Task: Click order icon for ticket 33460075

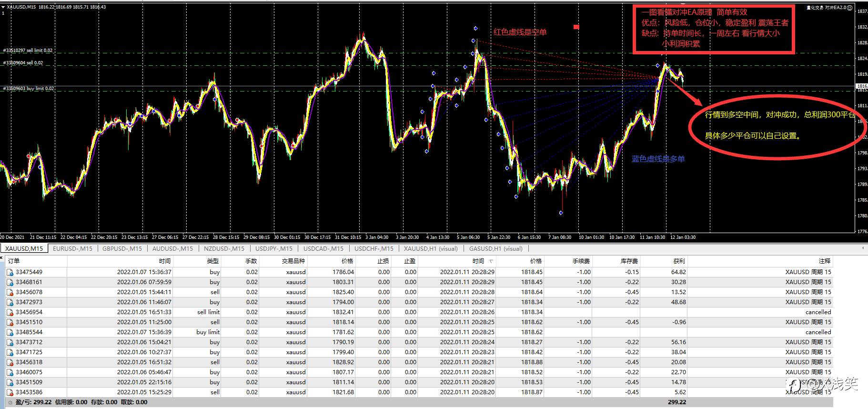Action: pos(10,372)
